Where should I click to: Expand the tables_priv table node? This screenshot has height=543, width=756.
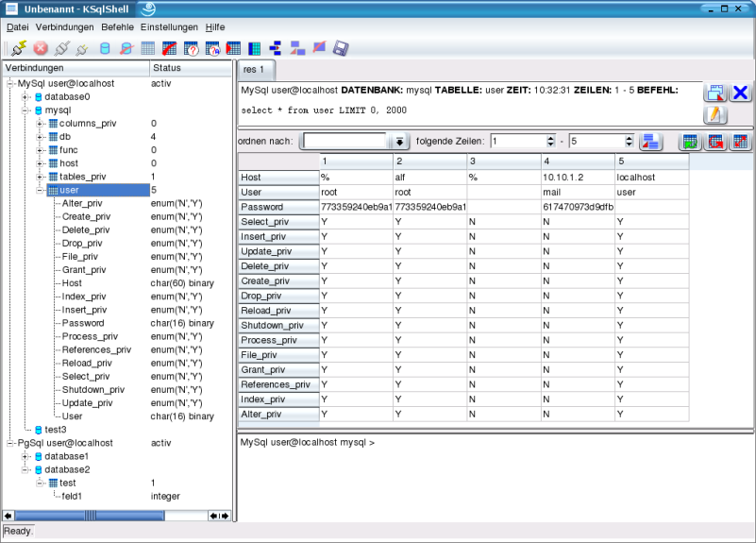coord(41,177)
